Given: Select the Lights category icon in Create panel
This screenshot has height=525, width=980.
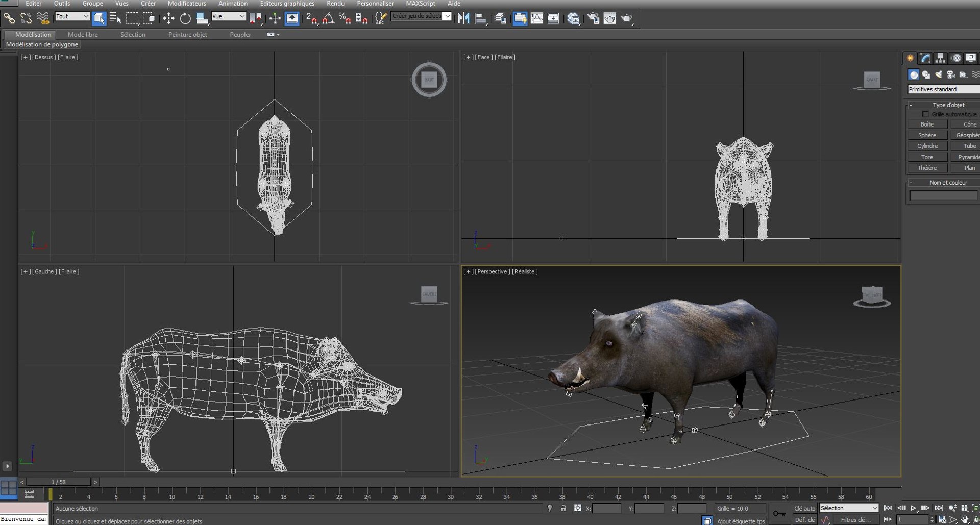Looking at the screenshot, I should point(938,74).
